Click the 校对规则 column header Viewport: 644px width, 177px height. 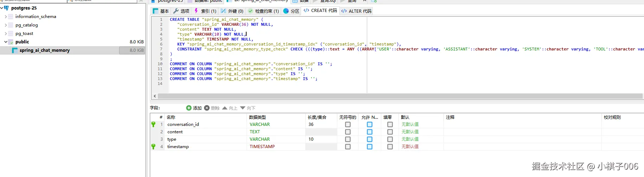click(623, 117)
